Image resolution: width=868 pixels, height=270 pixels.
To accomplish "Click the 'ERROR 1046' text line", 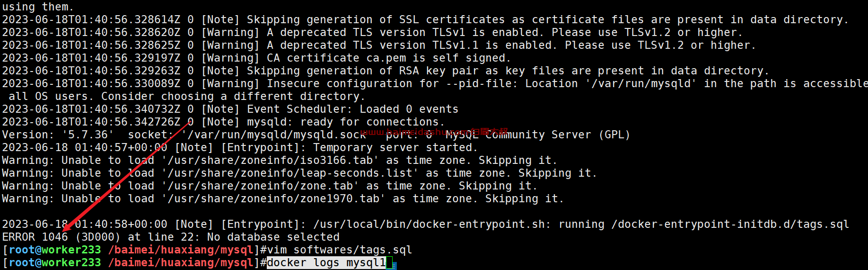I will click(171, 237).
